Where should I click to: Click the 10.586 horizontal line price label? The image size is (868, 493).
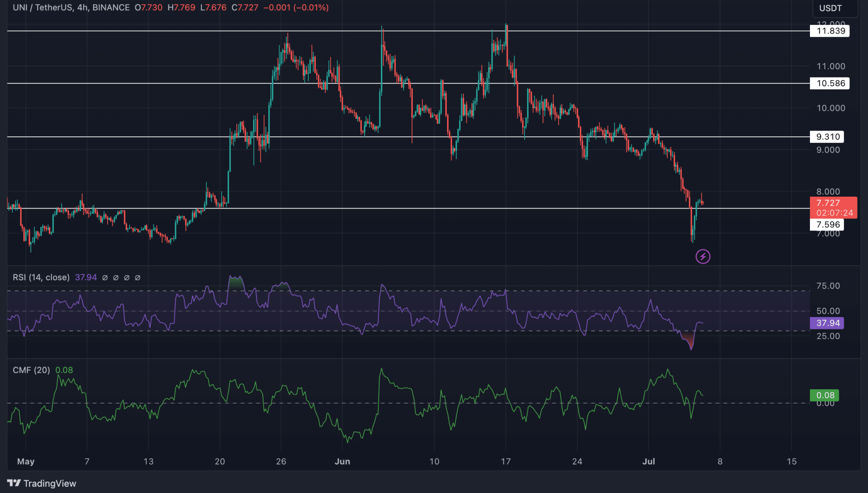(830, 84)
